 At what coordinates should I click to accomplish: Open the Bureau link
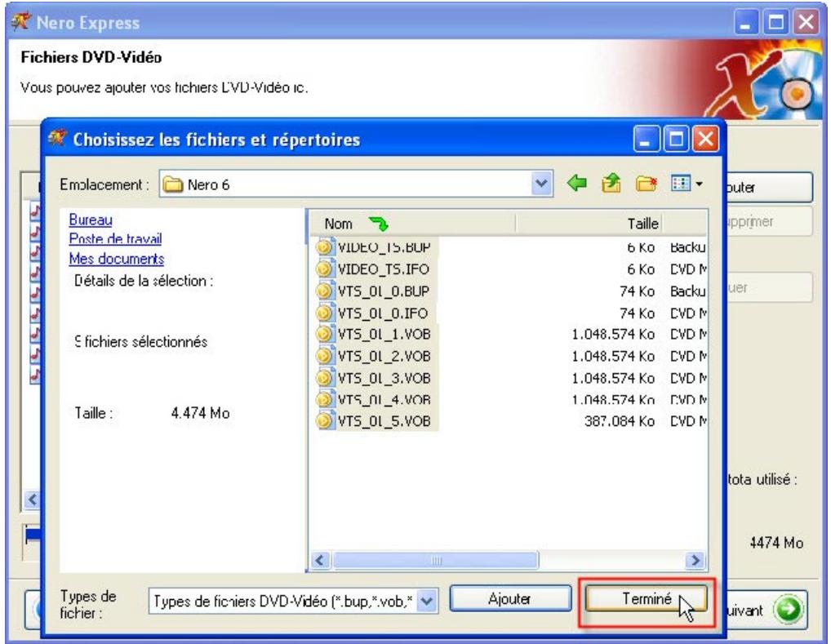[x=91, y=220]
